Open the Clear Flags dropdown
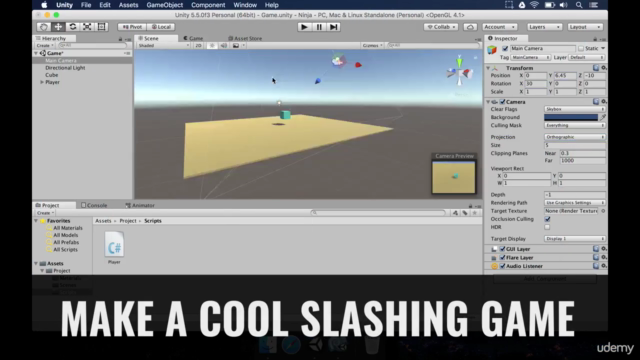 [575, 109]
